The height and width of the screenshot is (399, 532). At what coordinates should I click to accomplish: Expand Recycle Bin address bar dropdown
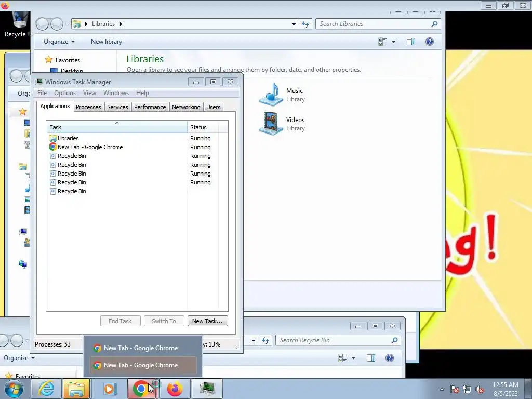[254, 340]
